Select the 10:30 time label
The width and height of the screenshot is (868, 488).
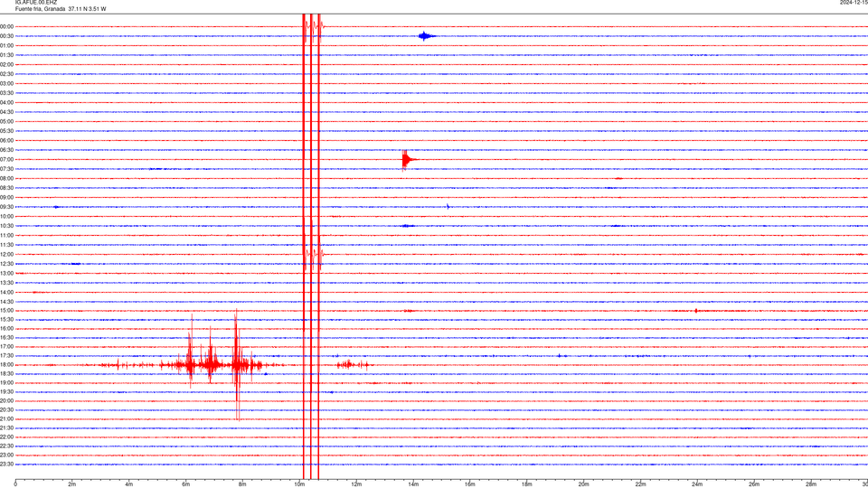click(x=7, y=226)
